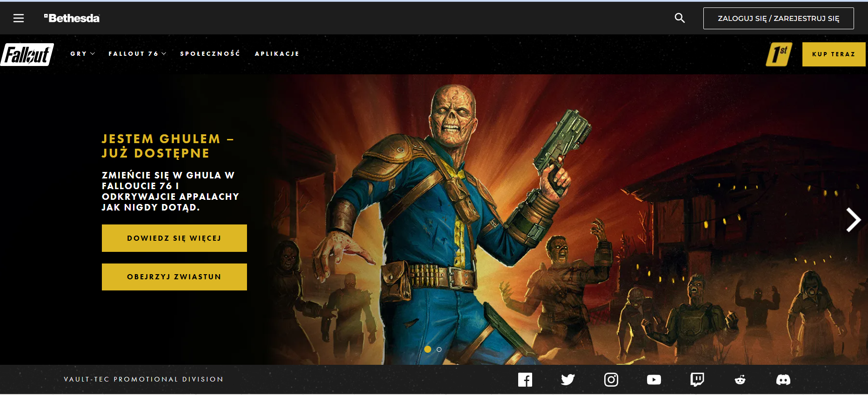This screenshot has width=868, height=395.
Task: Open the hamburger menu
Action: (19, 18)
